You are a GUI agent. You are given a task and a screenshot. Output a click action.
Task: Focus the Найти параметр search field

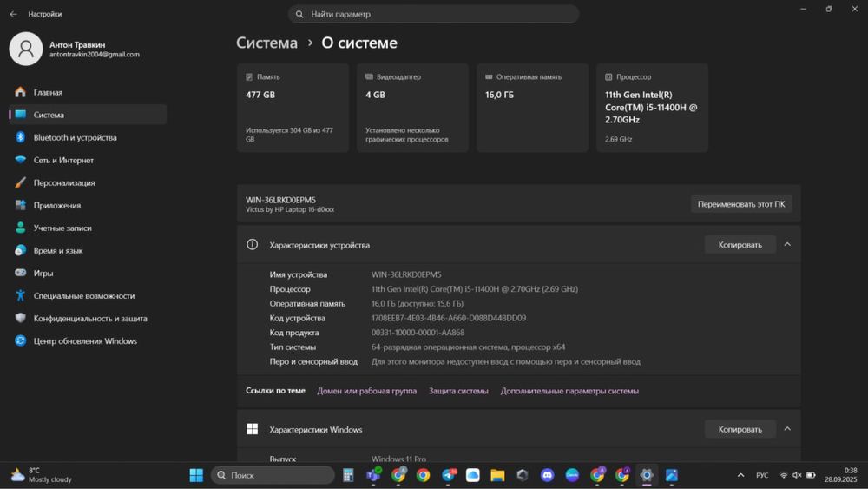[x=433, y=14]
